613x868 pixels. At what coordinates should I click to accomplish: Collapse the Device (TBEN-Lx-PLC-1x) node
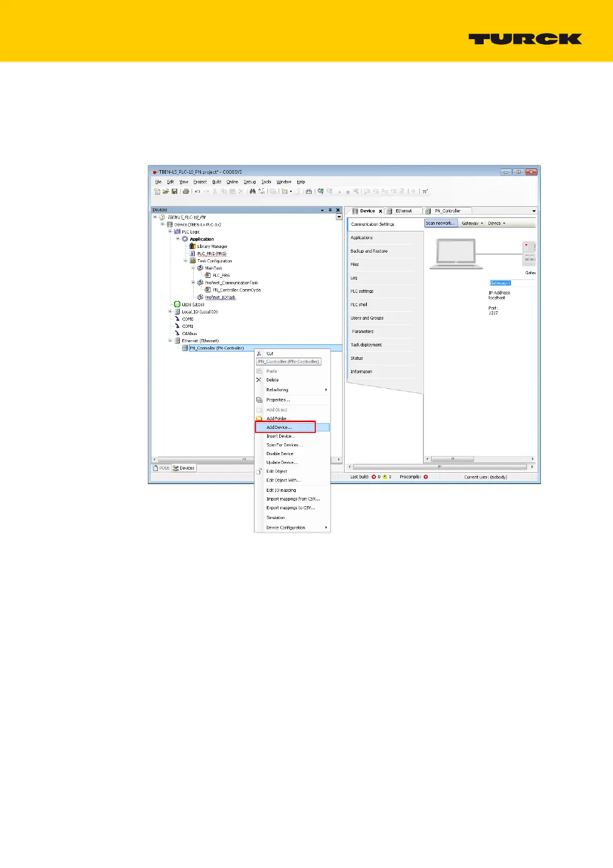point(162,224)
